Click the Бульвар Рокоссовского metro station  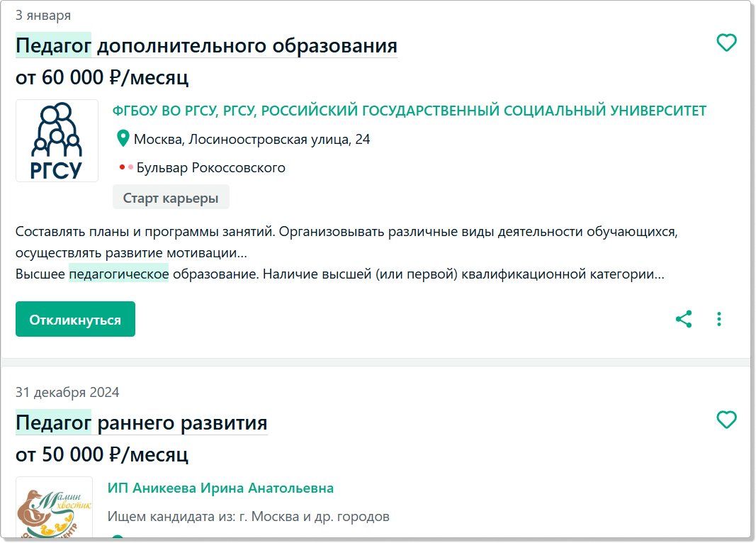click(x=210, y=168)
